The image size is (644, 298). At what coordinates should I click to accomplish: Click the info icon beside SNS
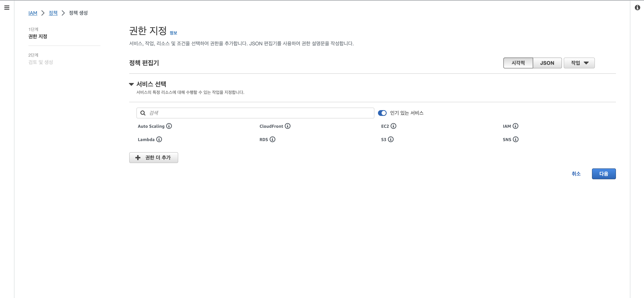coord(515,139)
